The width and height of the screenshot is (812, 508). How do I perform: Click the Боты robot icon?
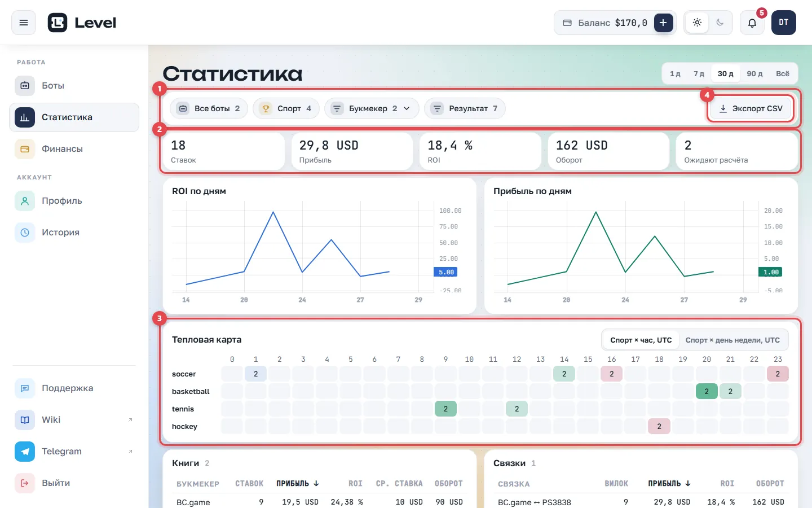[25, 86]
